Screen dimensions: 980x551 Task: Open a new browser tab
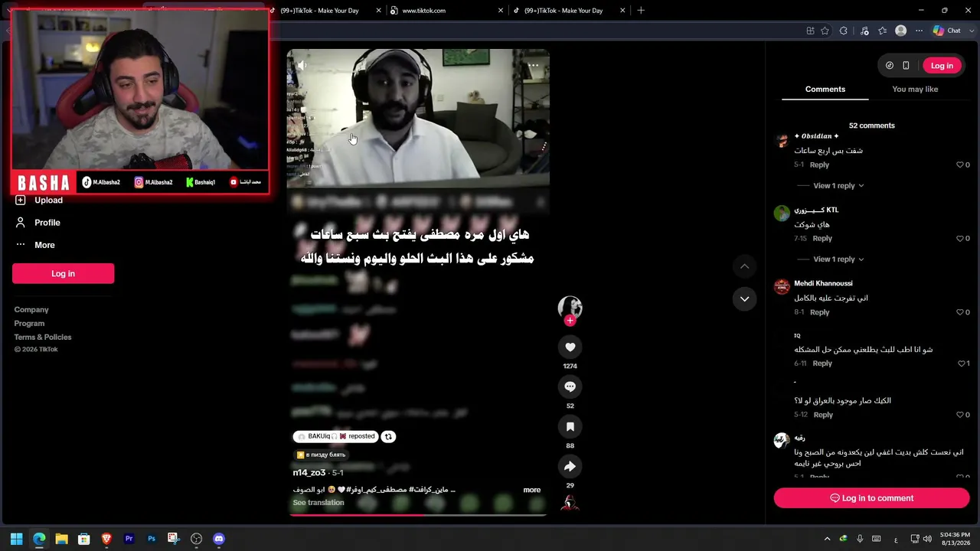641,11
